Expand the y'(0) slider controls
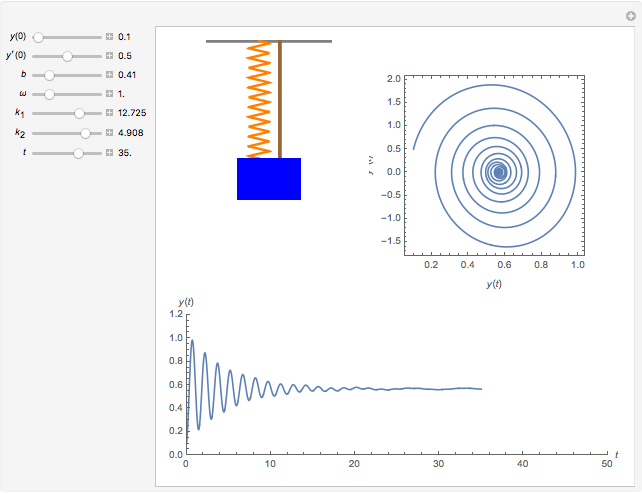This screenshot has height=494, width=642. tap(110, 56)
